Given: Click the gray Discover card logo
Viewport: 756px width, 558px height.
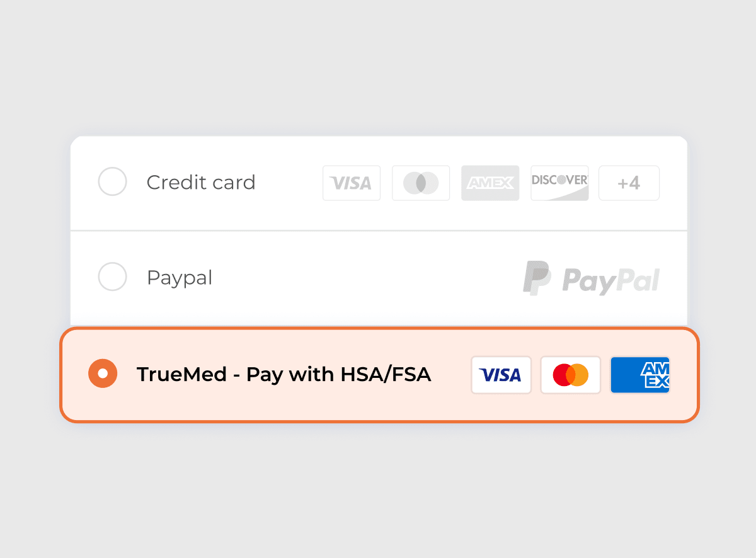Looking at the screenshot, I should (559, 183).
